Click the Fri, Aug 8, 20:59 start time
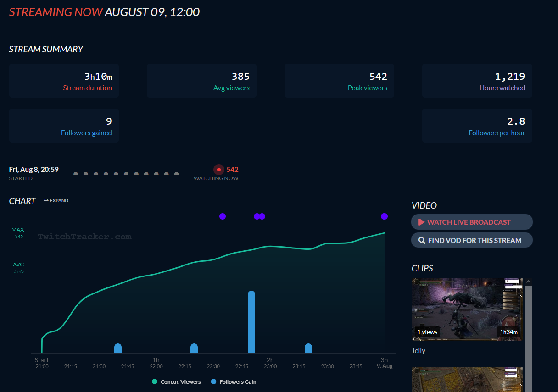 tap(34, 170)
